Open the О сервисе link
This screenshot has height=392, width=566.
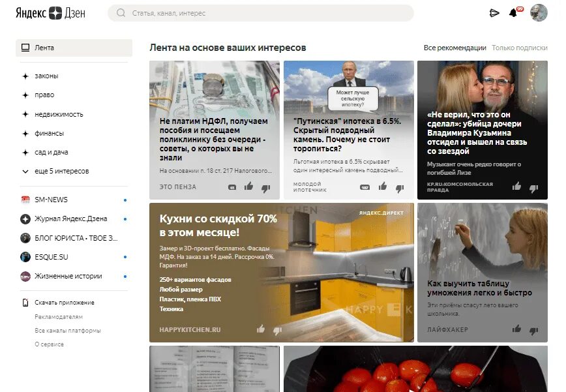click(49, 344)
